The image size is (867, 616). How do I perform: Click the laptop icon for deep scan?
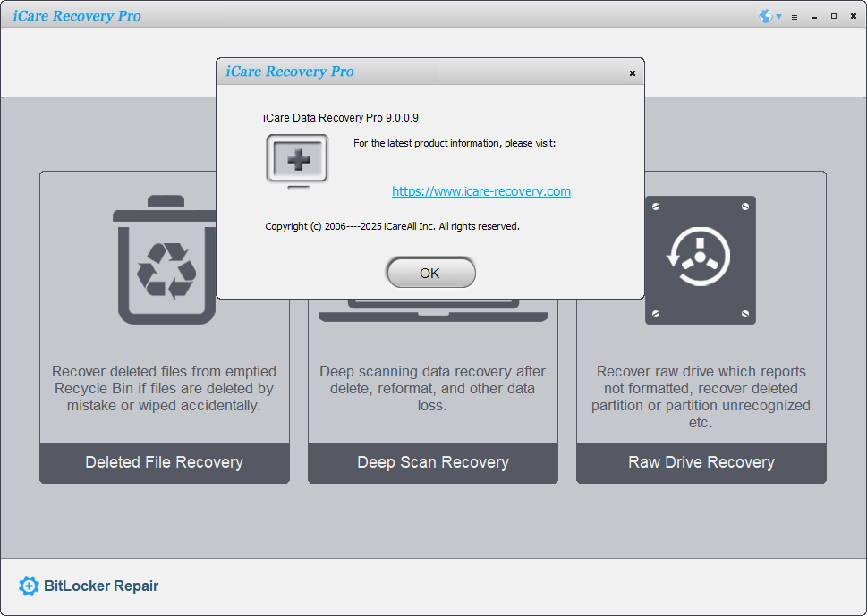(x=433, y=310)
